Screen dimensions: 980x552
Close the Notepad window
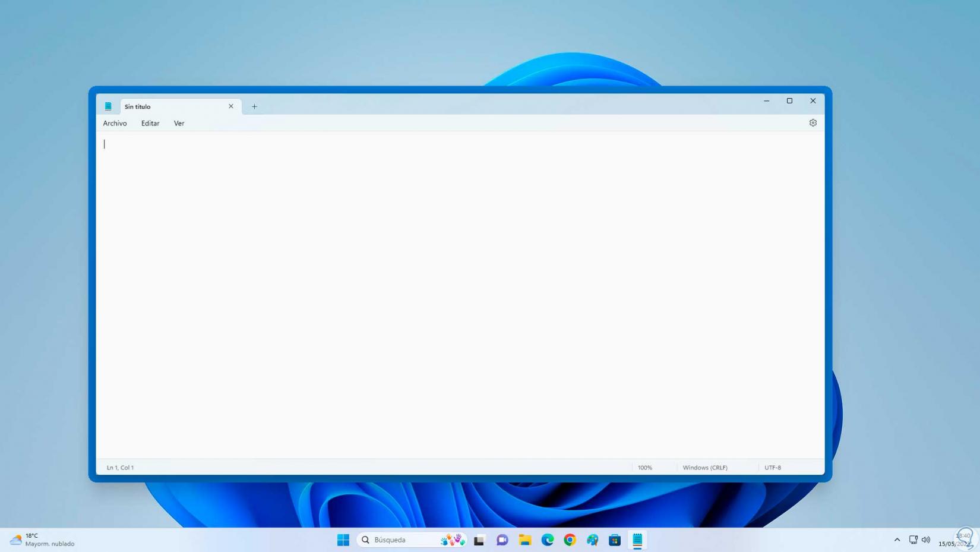[813, 101]
